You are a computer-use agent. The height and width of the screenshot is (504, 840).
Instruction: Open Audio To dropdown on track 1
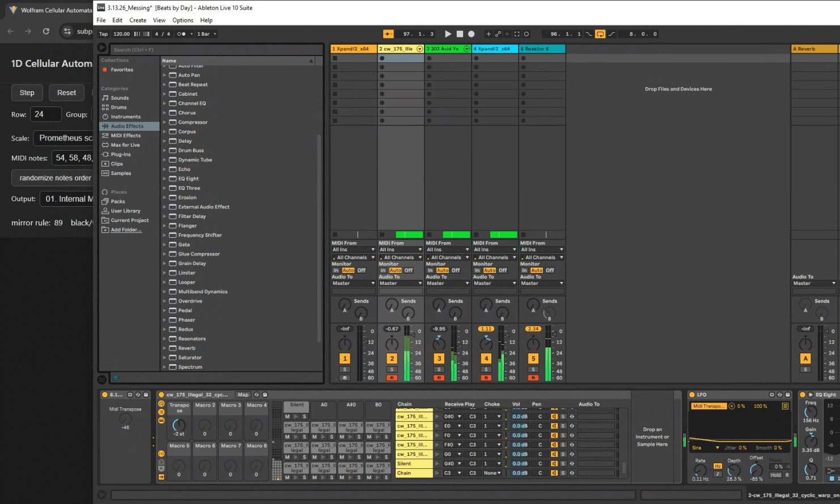click(354, 283)
